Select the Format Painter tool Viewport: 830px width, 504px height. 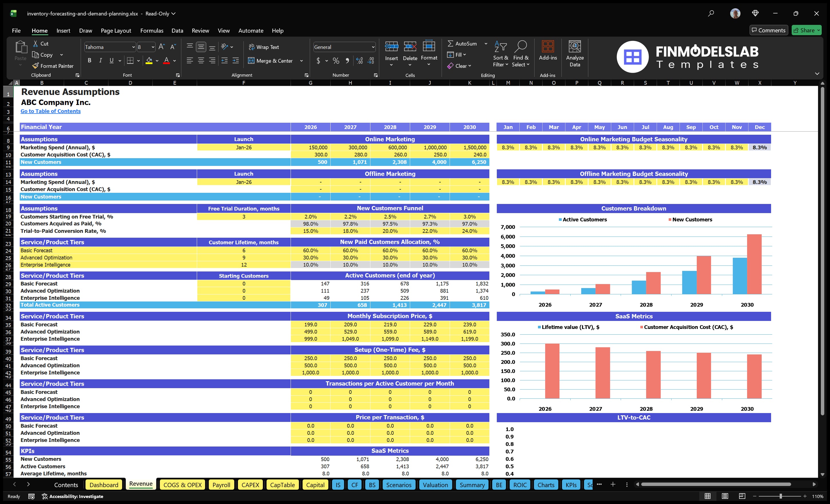(x=53, y=66)
